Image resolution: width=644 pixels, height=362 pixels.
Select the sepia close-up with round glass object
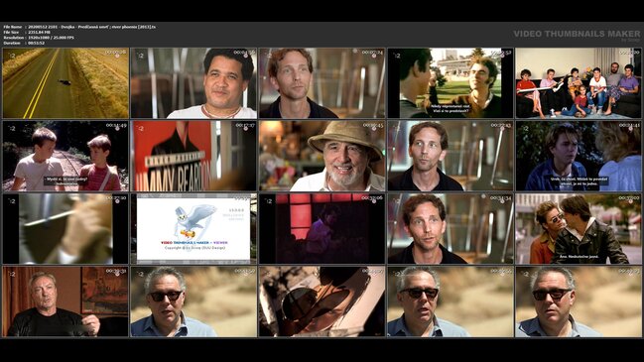322,302
